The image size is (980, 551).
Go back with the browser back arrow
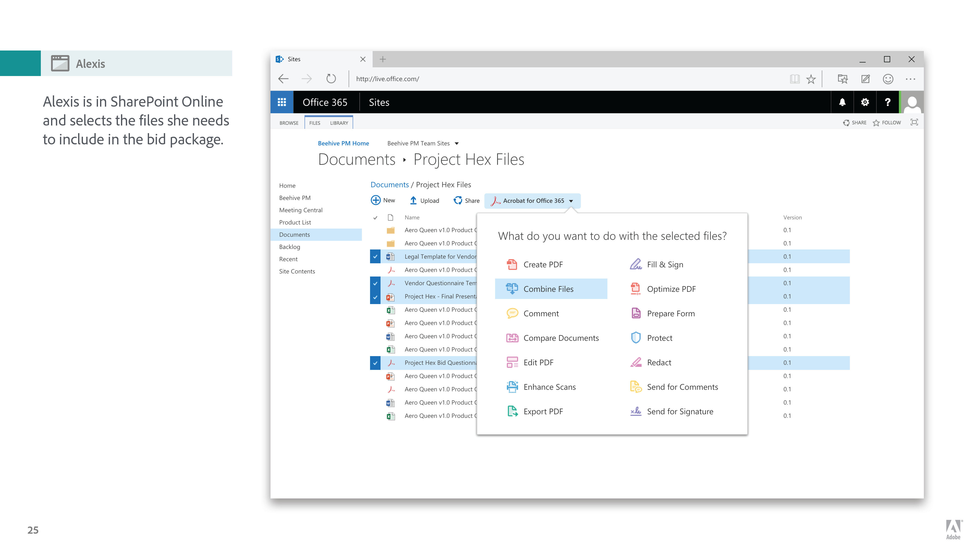coord(284,79)
